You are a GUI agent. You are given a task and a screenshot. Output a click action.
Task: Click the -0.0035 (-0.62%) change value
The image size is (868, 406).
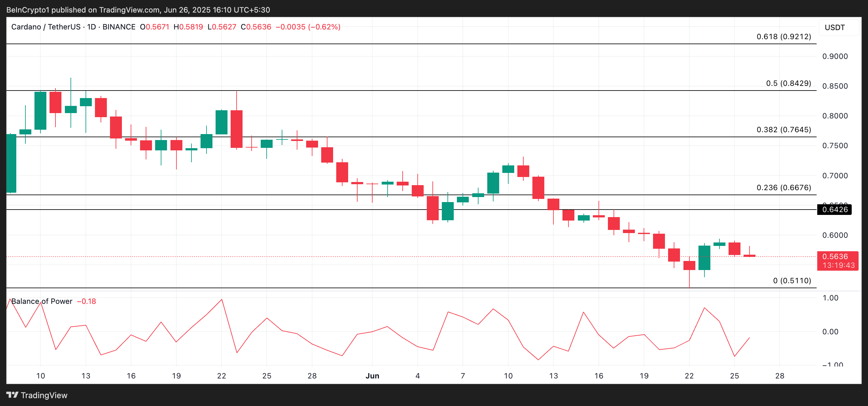click(x=308, y=27)
